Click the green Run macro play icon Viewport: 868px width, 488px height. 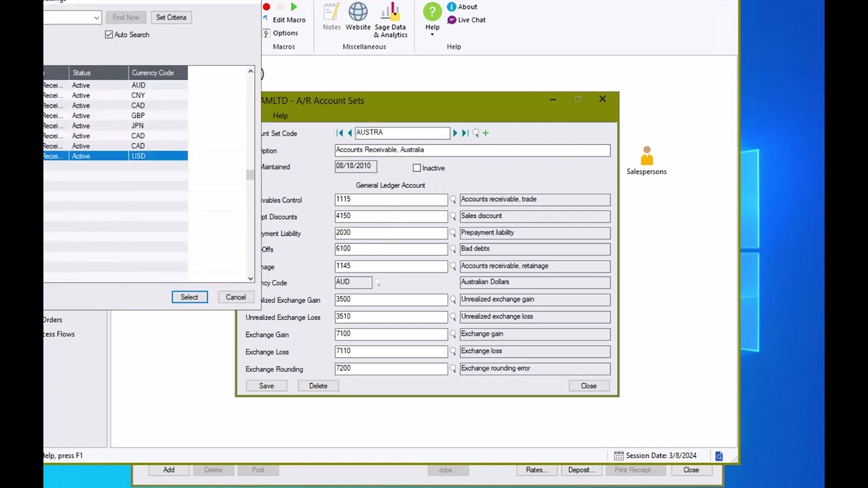pyautogui.click(x=294, y=7)
